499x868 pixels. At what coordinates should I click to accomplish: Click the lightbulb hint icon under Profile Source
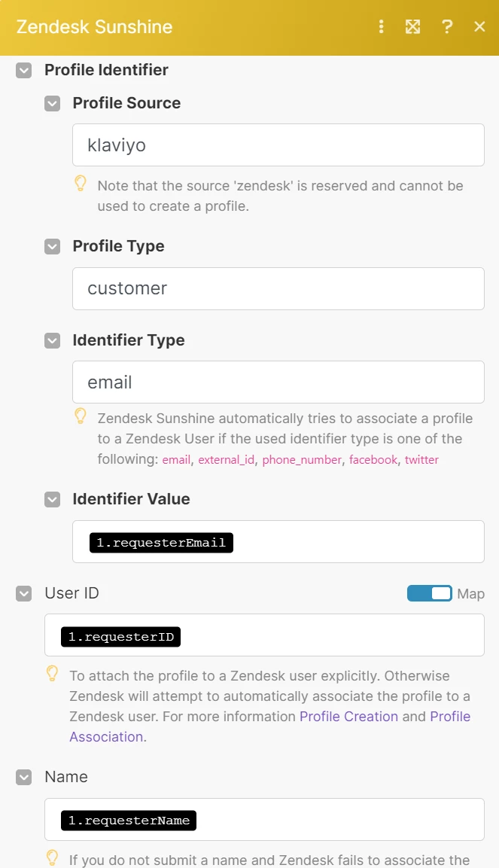click(x=81, y=184)
